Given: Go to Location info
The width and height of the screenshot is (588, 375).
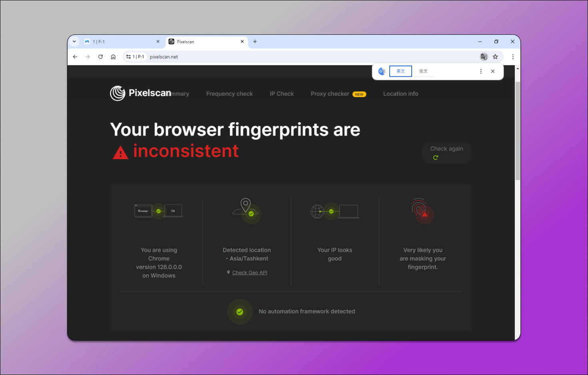Looking at the screenshot, I should tap(401, 94).
